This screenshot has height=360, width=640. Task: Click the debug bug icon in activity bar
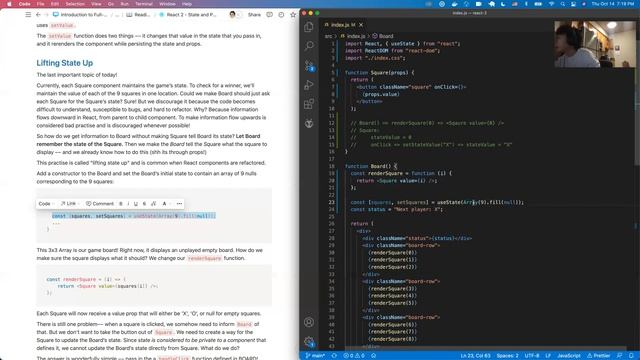tap(309, 123)
